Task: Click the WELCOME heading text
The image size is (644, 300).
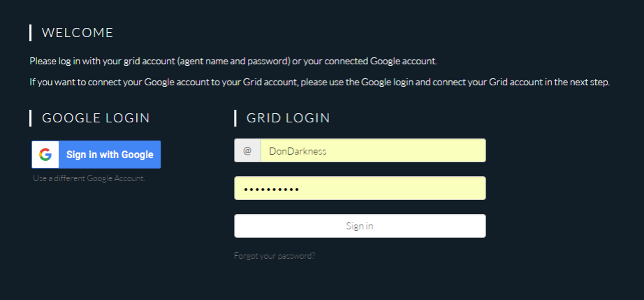Action: (78, 32)
